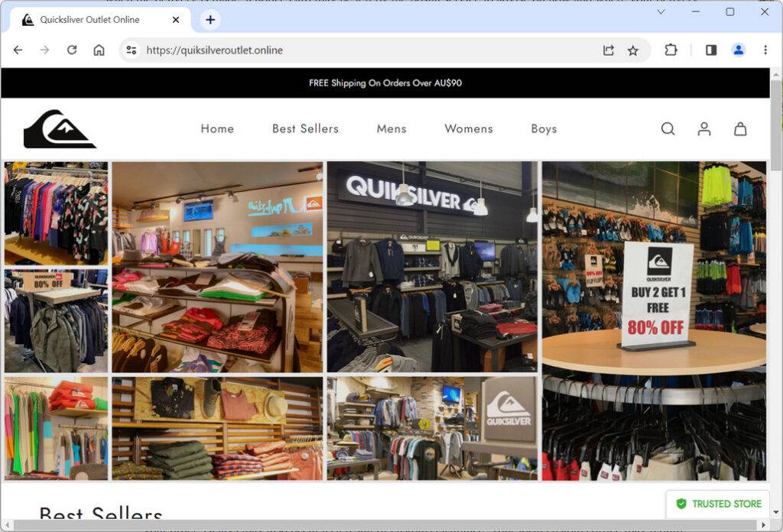Click the TRUSTED STORE badge
This screenshot has height=532, width=783.
719,504
